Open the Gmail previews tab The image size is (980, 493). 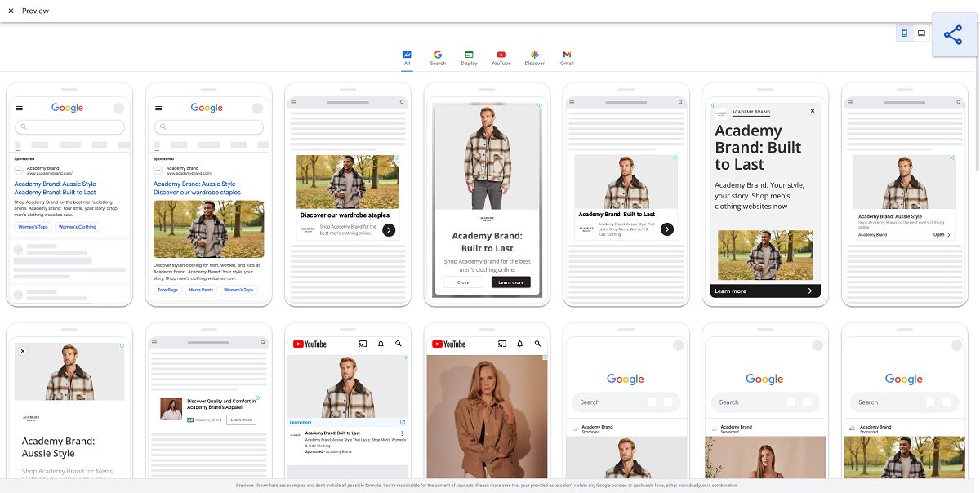pyautogui.click(x=567, y=58)
